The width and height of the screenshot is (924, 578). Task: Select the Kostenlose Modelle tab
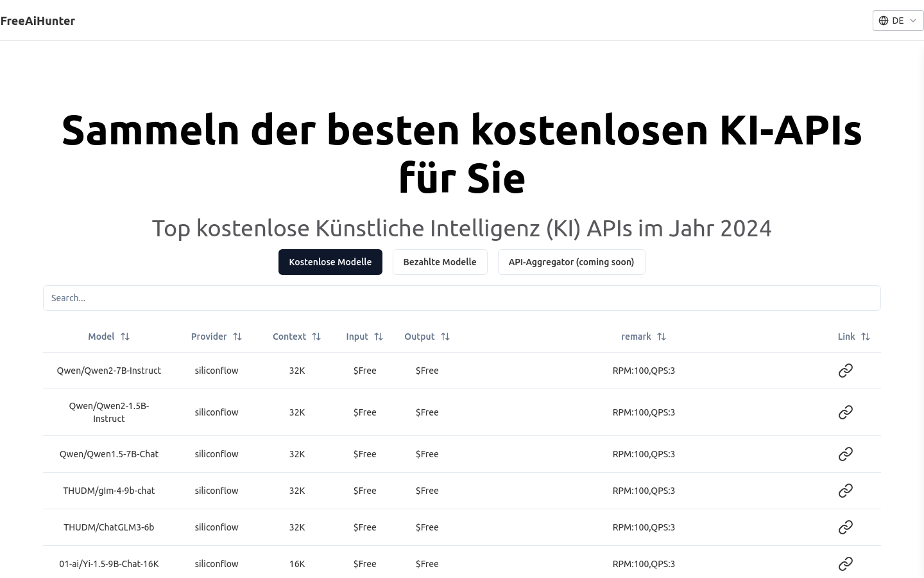330,262
